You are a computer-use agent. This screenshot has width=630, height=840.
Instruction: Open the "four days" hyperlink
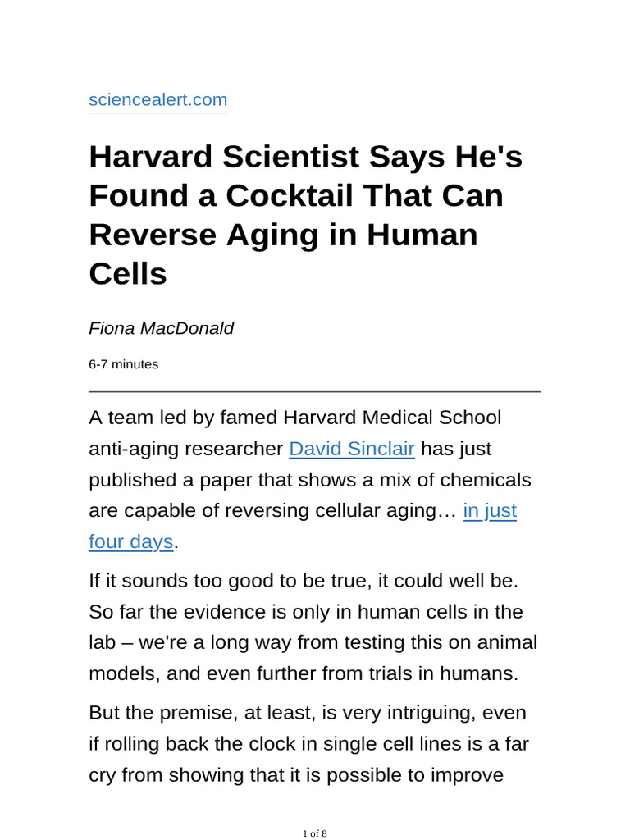[x=130, y=541]
